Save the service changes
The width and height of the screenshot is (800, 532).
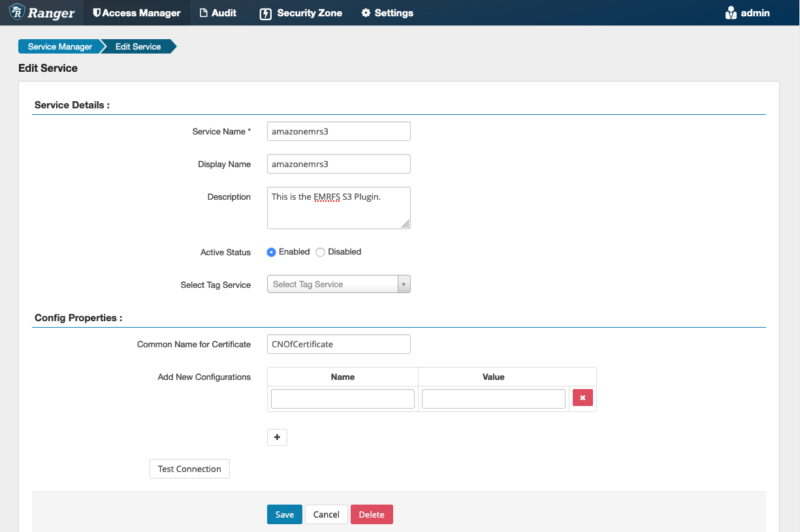tap(284, 514)
